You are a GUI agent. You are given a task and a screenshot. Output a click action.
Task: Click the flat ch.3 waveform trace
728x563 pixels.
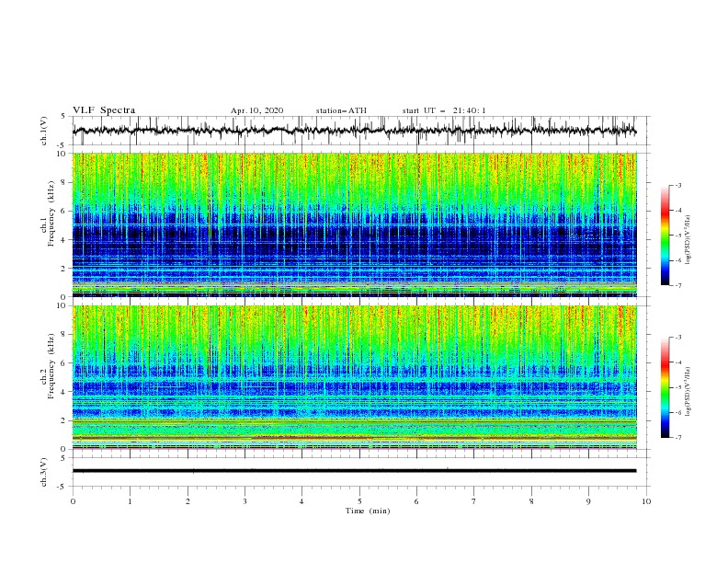(355, 471)
